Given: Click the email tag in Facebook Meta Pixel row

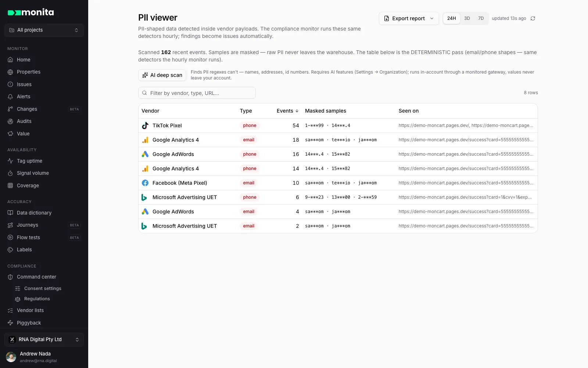Looking at the screenshot, I should (x=249, y=183).
